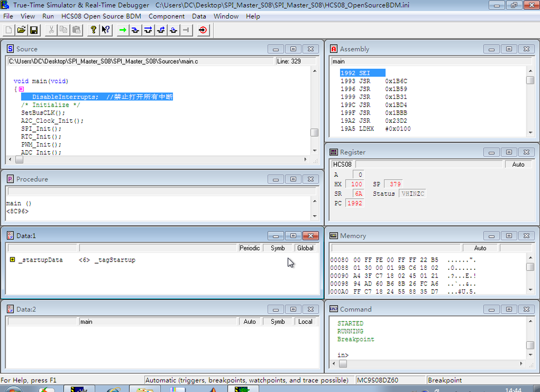Open Help topics yellow question icon

click(x=93, y=30)
